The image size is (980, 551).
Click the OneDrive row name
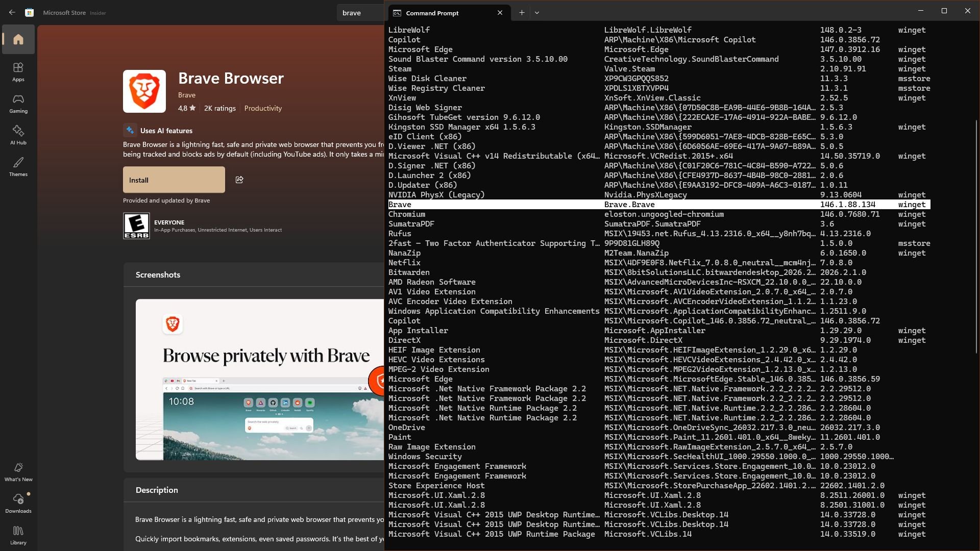click(406, 428)
